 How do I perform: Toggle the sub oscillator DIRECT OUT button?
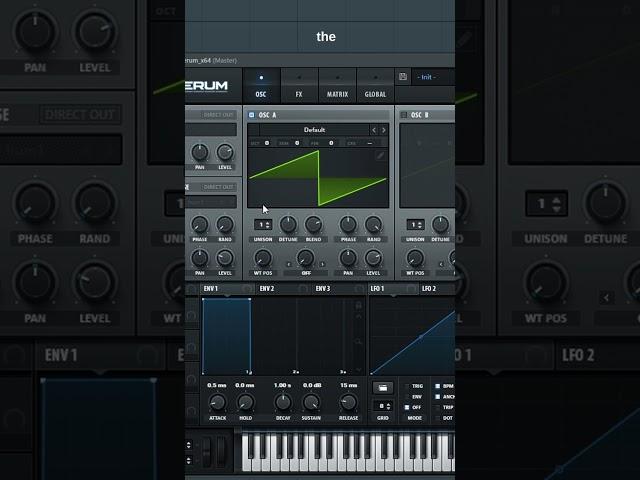coord(218,115)
